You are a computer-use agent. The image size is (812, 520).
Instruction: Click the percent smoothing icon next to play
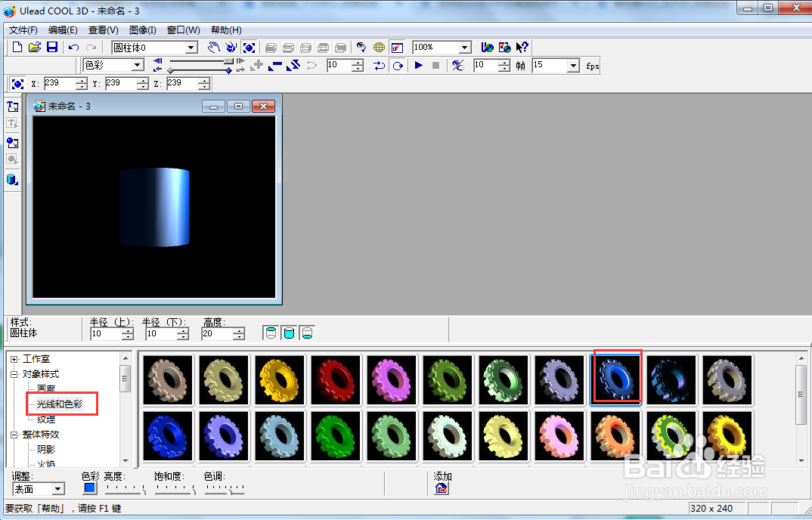pyautogui.click(x=457, y=65)
